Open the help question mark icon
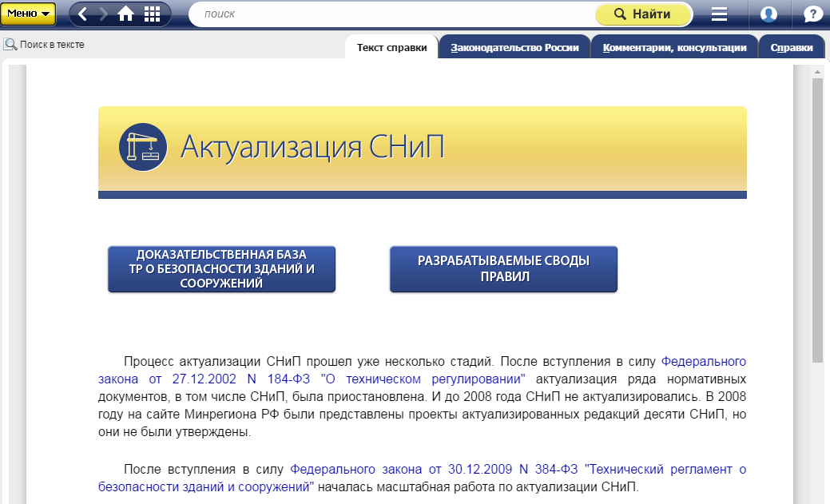Screen dimensions: 830x504 click(x=812, y=14)
